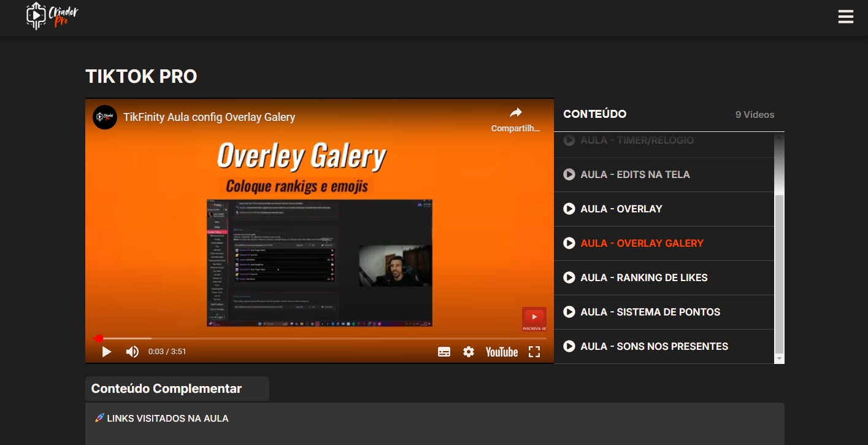
Task: Play the video
Action: 107,352
